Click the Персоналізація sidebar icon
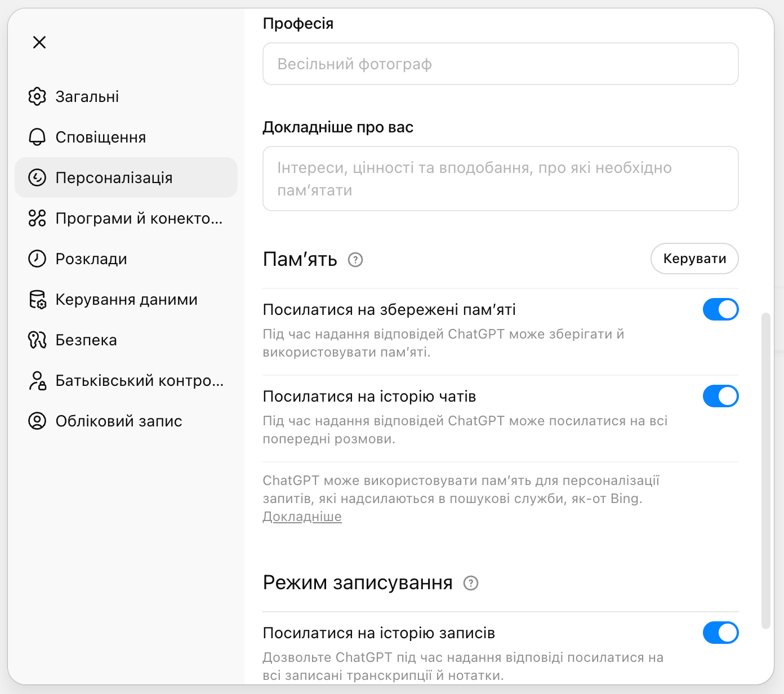The image size is (784, 694). [x=37, y=177]
